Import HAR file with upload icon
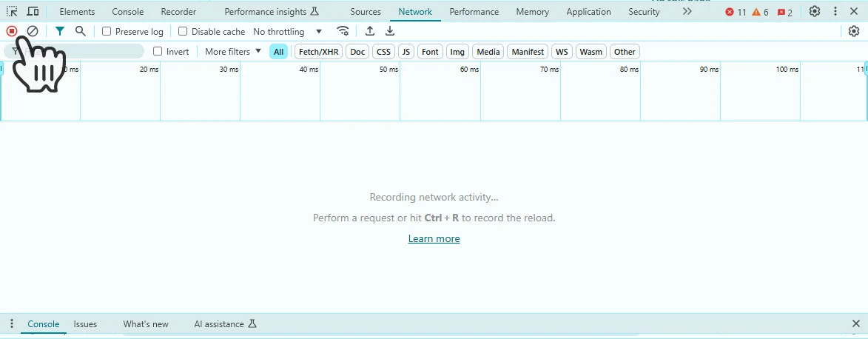This screenshot has height=339, width=868. click(370, 32)
